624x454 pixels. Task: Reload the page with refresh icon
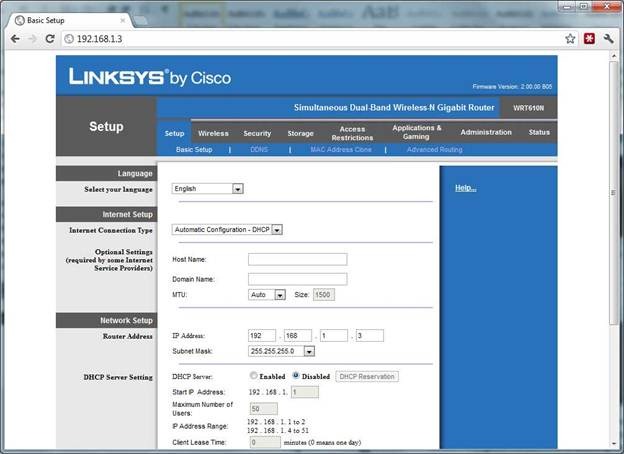(x=50, y=39)
